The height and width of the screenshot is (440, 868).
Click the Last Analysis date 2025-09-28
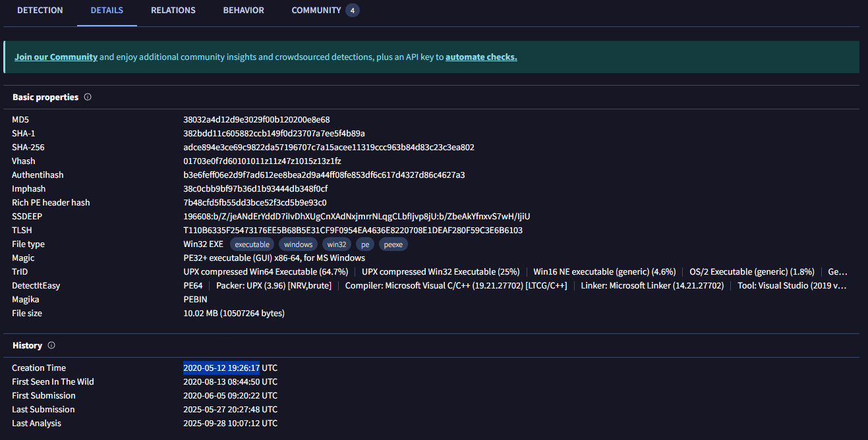(230, 423)
